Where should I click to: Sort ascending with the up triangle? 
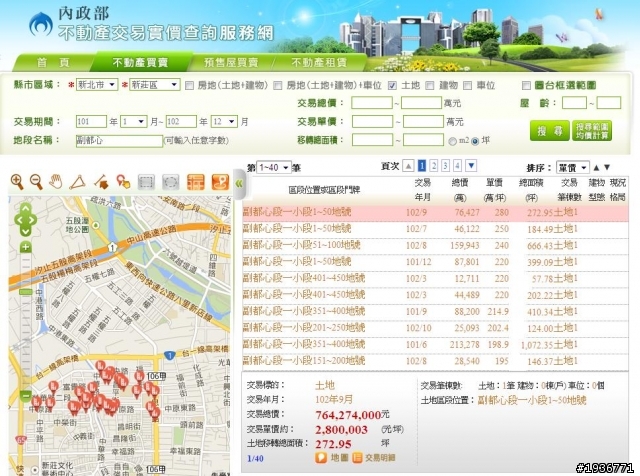(596, 167)
